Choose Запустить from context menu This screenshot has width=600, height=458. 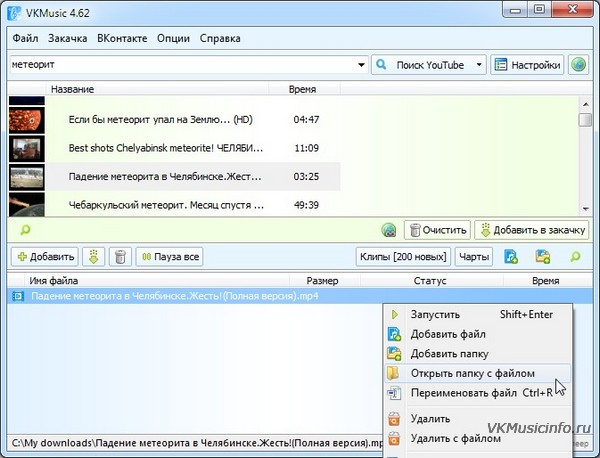coord(478,315)
